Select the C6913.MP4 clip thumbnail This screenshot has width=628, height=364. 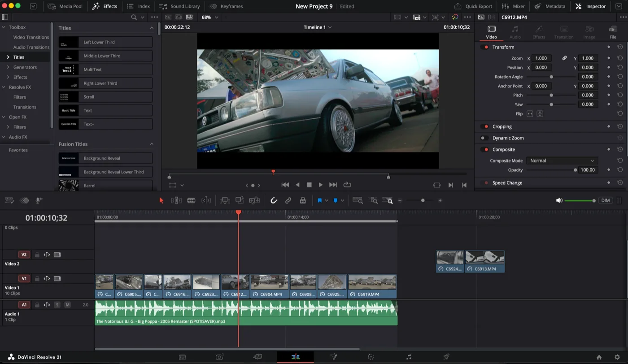point(484,257)
